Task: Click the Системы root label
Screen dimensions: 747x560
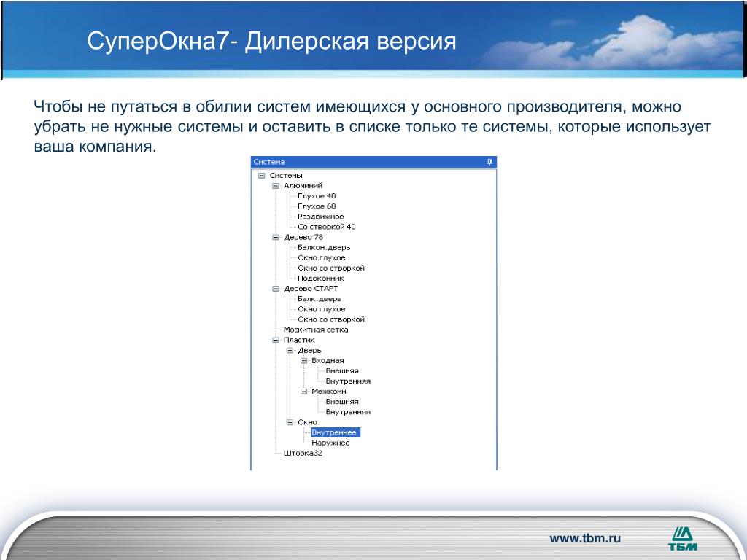Action: (x=286, y=175)
